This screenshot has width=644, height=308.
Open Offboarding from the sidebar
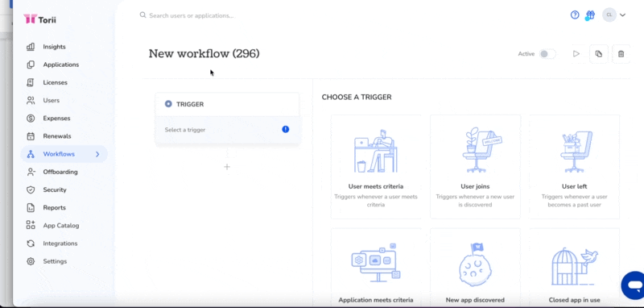pos(60,172)
